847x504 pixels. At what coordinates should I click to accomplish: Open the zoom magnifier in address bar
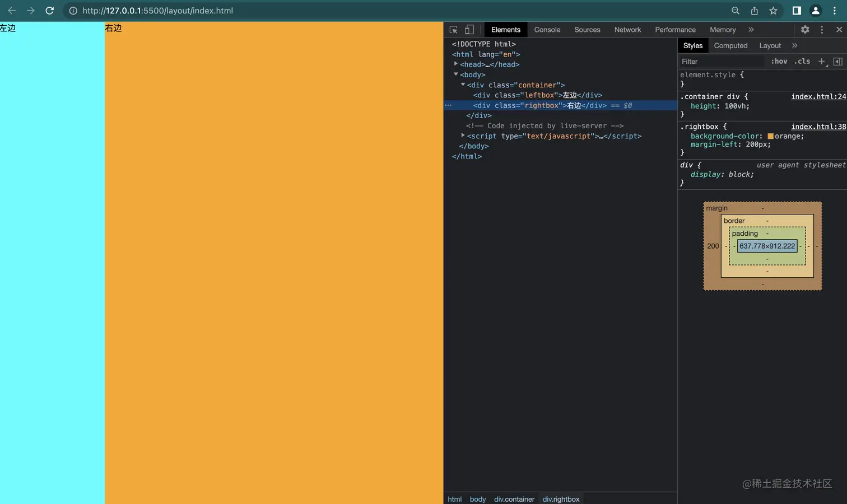pyautogui.click(x=736, y=11)
